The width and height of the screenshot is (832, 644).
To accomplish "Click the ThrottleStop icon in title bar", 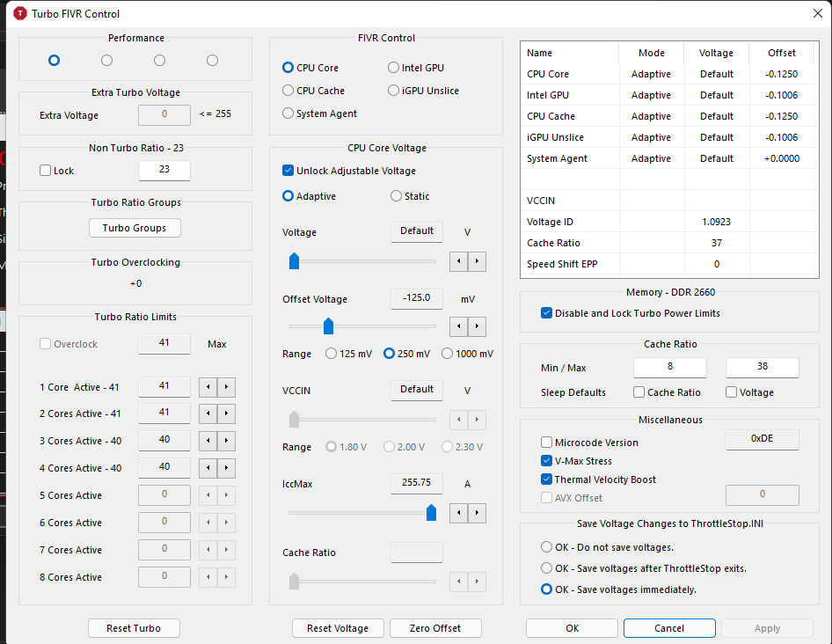I will pos(20,13).
